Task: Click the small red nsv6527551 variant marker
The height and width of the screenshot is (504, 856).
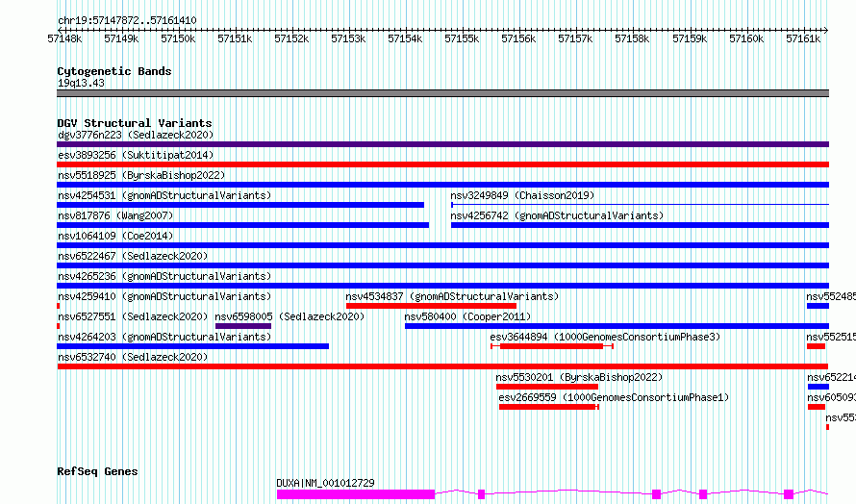Action: 58,326
